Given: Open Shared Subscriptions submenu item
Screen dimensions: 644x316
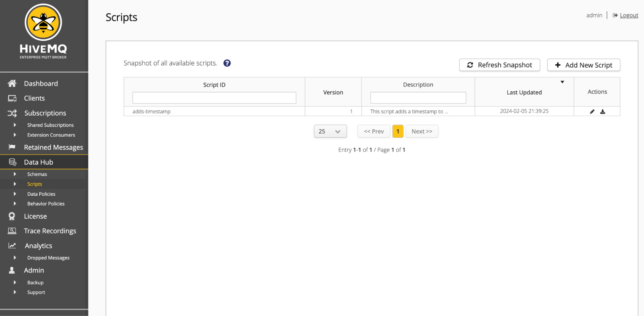Looking at the screenshot, I should click(50, 125).
